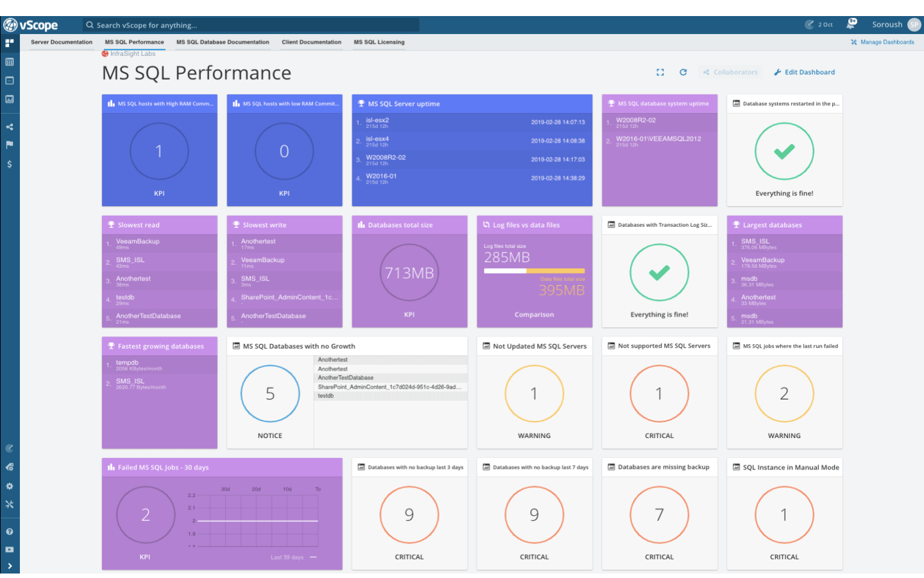Viewport: 924px width, 578px height.
Task: Open the tag with gear icon
Action: coord(9,467)
